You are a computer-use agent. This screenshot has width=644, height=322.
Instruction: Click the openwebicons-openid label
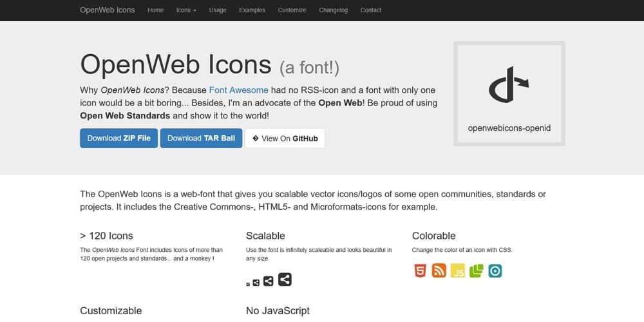509,128
